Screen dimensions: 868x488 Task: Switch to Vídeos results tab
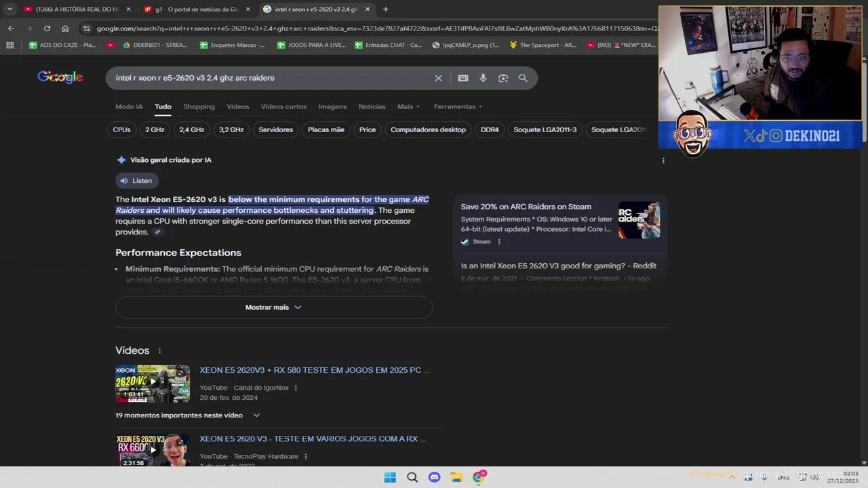238,106
